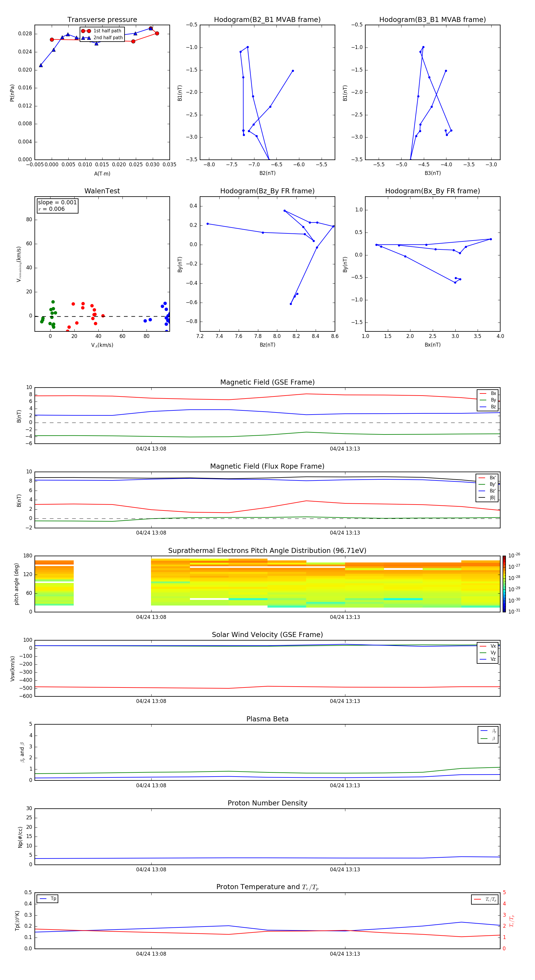This screenshot has height=980, width=535.
Task: Click the Te/Tp legend entry
Action: (x=485, y=899)
